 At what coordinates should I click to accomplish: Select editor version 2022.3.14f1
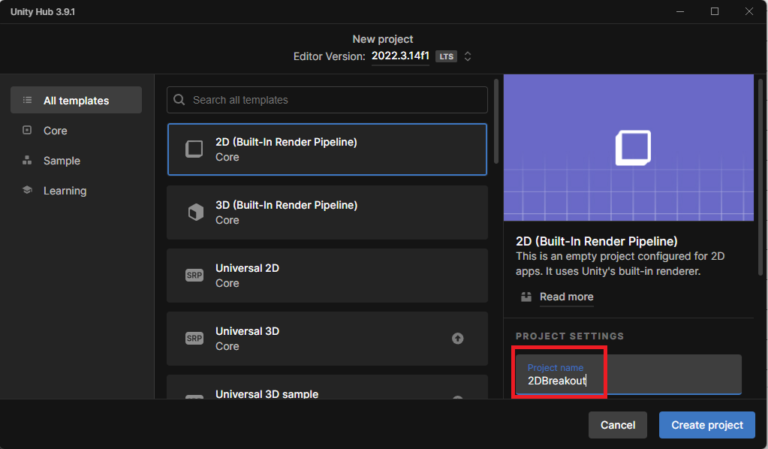pyautogui.click(x=401, y=57)
